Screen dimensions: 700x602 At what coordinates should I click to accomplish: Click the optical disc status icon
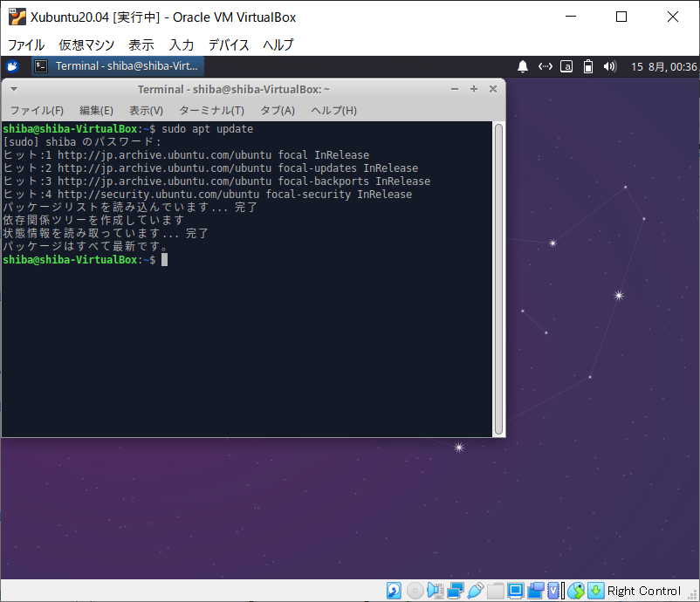(415, 591)
